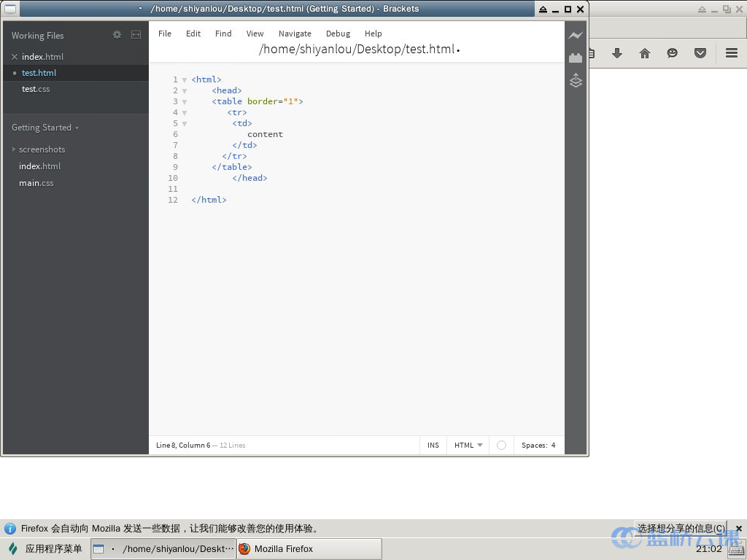Click the Pocket icon in Firefox toolbar
Viewport: 747px width, 560px height.
point(700,53)
